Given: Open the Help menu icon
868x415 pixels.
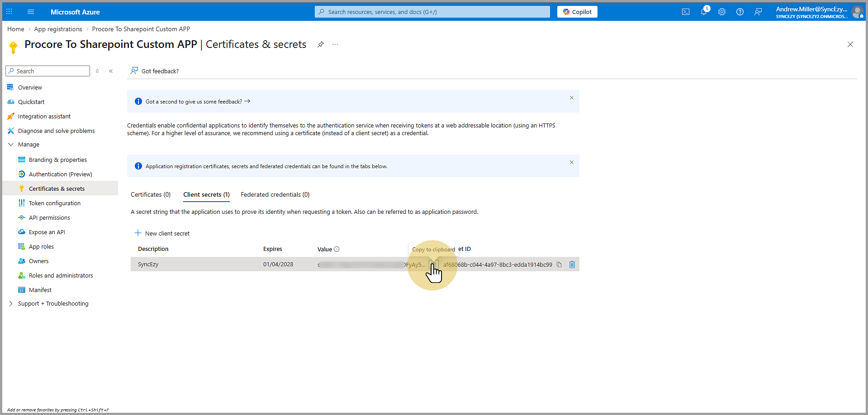Looking at the screenshot, I should 740,12.
